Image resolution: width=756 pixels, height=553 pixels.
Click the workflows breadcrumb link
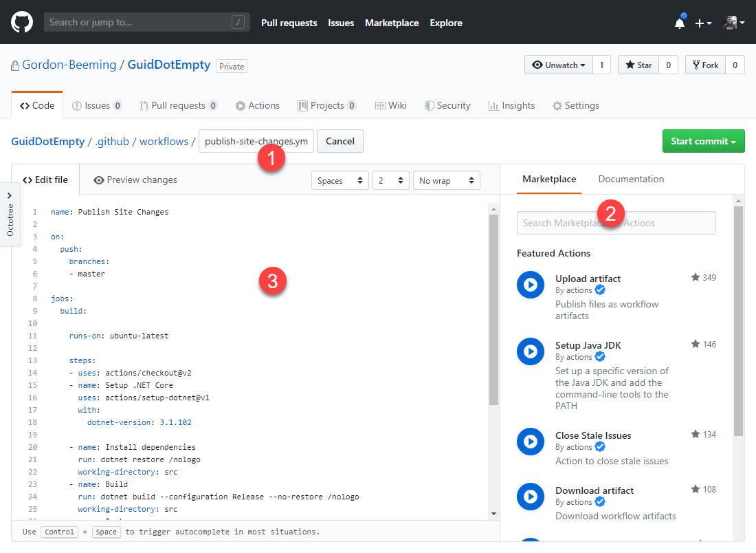point(164,141)
